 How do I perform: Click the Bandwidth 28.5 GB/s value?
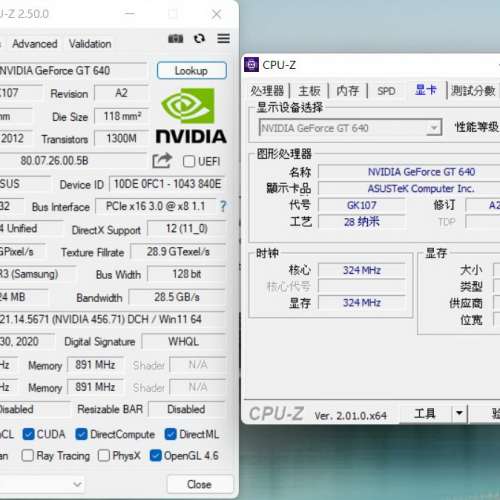click(x=177, y=297)
